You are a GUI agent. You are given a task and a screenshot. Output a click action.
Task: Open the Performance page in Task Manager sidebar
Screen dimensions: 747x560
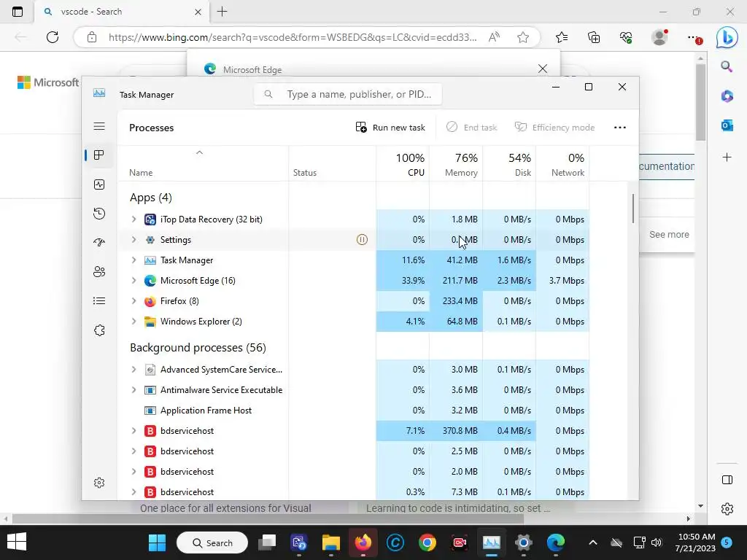point(99,184)
